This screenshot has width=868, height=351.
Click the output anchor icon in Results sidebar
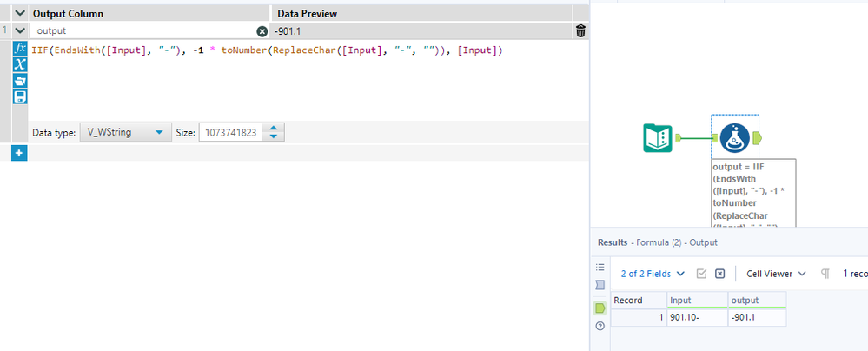click(600, 308)
